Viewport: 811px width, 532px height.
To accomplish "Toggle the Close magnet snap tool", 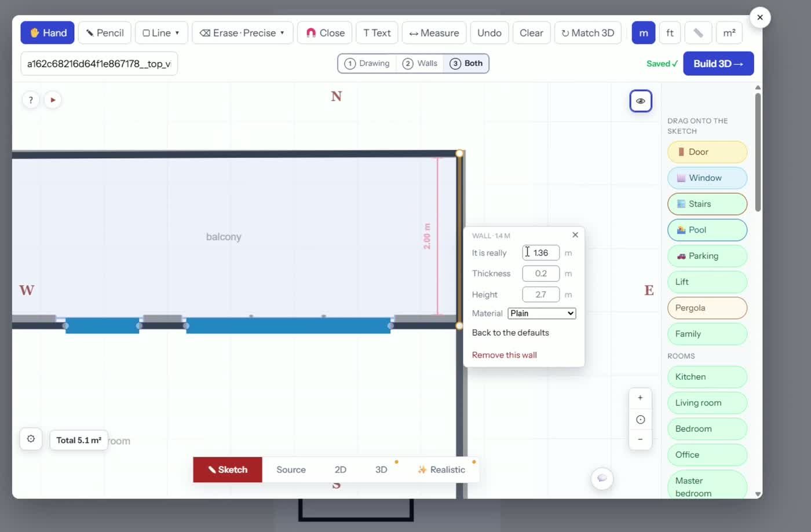I will click(325, 33).
